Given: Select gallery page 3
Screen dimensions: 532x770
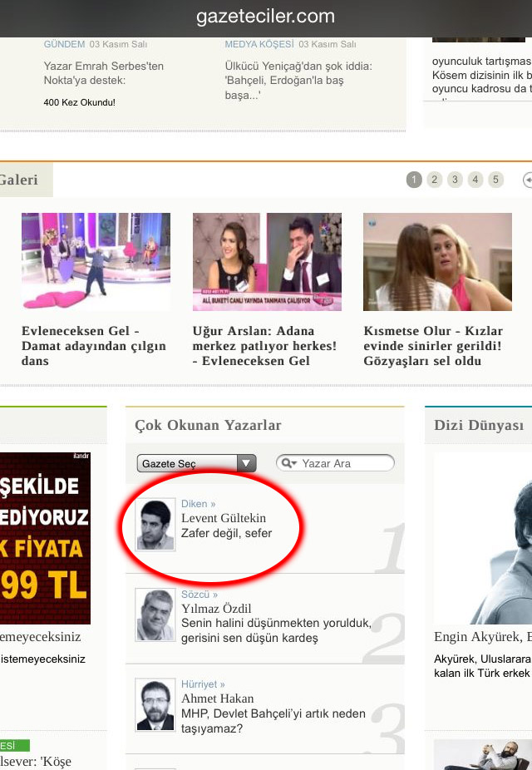Looking at the screenshot, I should click(455, 180).
